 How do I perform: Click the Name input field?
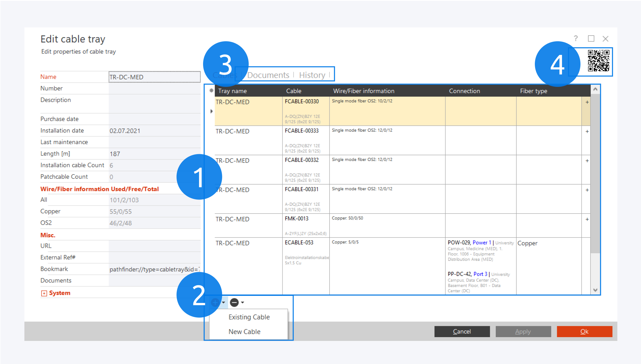click(154, 77)
